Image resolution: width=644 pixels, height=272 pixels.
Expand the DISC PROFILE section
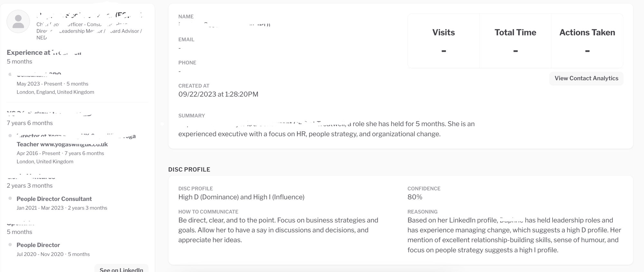189,169
